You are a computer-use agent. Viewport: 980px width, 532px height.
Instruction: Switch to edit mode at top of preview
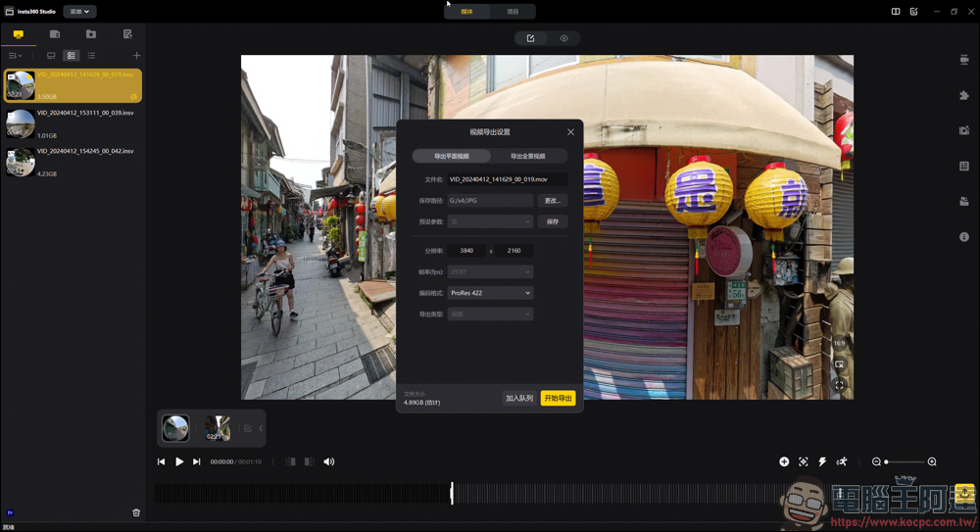pyautogui.click(x=530, y=38)
